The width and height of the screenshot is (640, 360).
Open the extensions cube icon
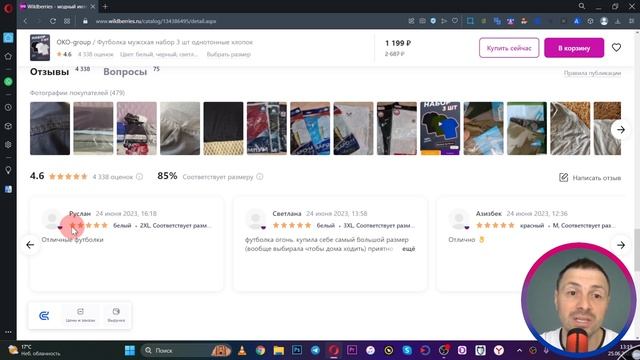click(x=590, y=21)
